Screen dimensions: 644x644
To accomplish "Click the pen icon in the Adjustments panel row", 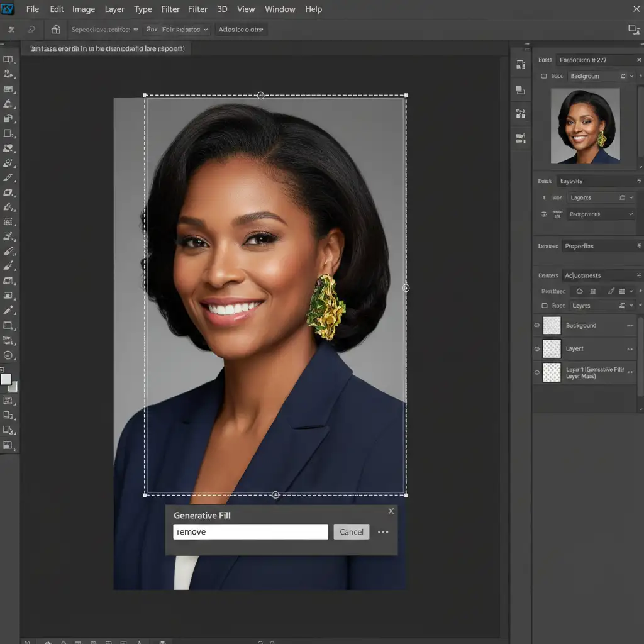I will coord(610,291).
